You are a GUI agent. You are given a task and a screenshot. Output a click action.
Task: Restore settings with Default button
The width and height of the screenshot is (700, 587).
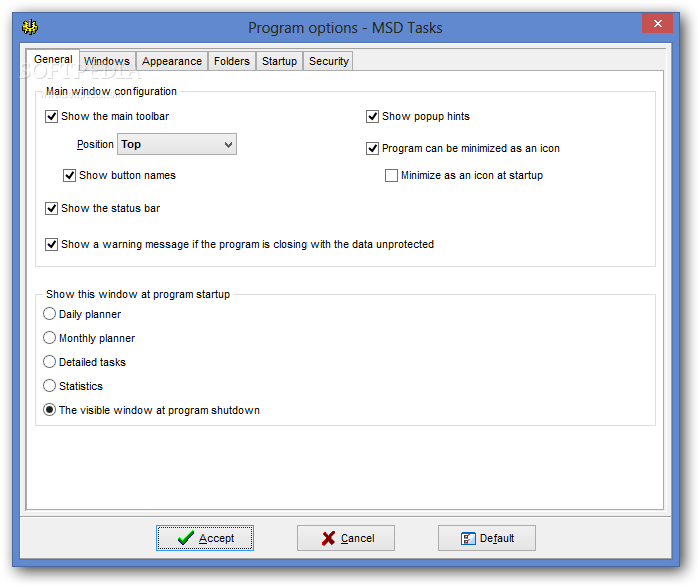(x=487, y=538)
